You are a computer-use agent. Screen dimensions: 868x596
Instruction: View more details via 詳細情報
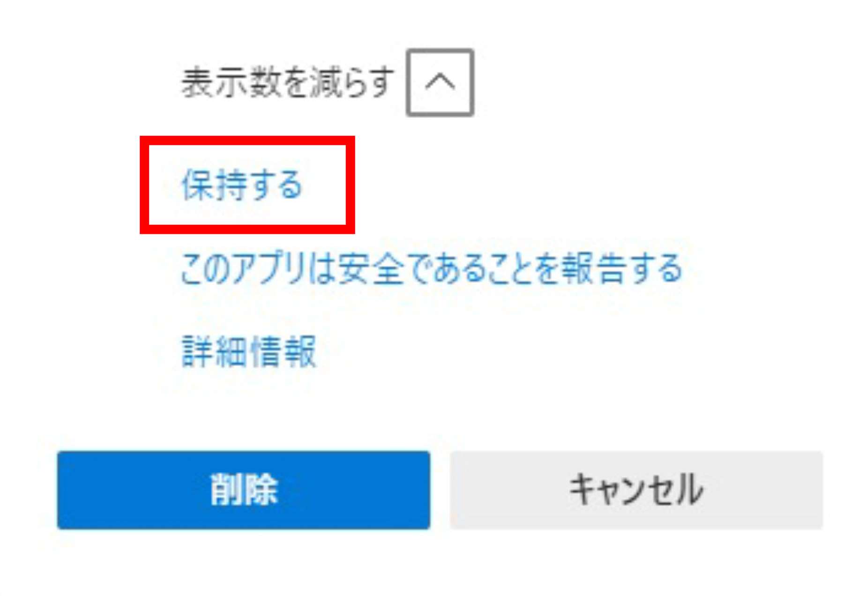(x=249, y=351)
